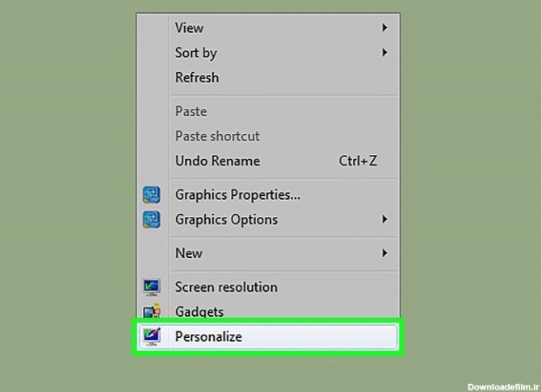Choose the Sort by entry
Screen dimensions: 541x392
196,52
